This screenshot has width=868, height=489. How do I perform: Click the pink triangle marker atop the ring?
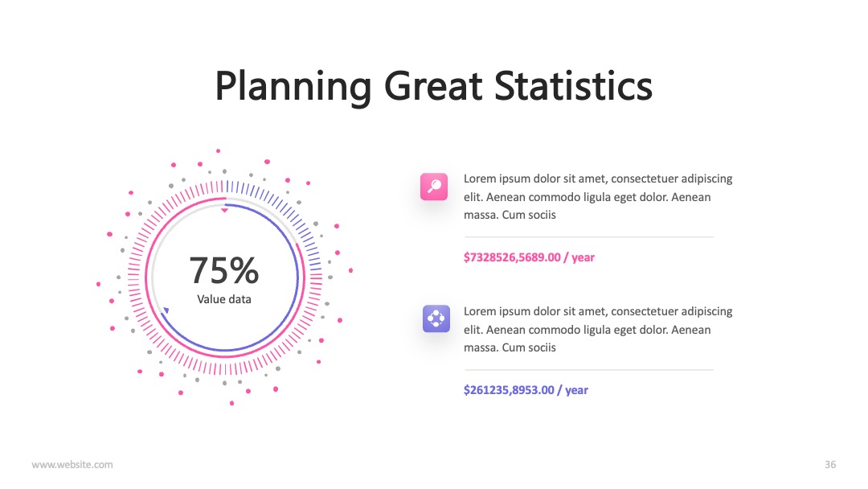(224, 211)
